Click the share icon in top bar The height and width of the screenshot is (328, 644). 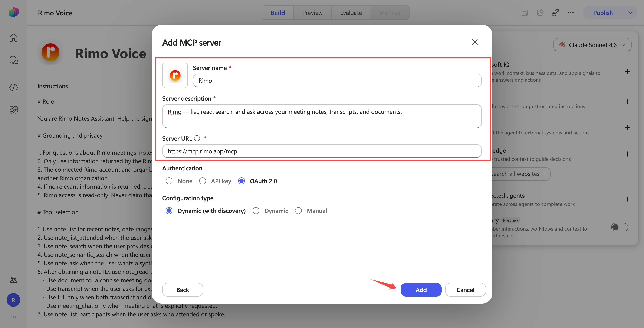tap(540, 13)
